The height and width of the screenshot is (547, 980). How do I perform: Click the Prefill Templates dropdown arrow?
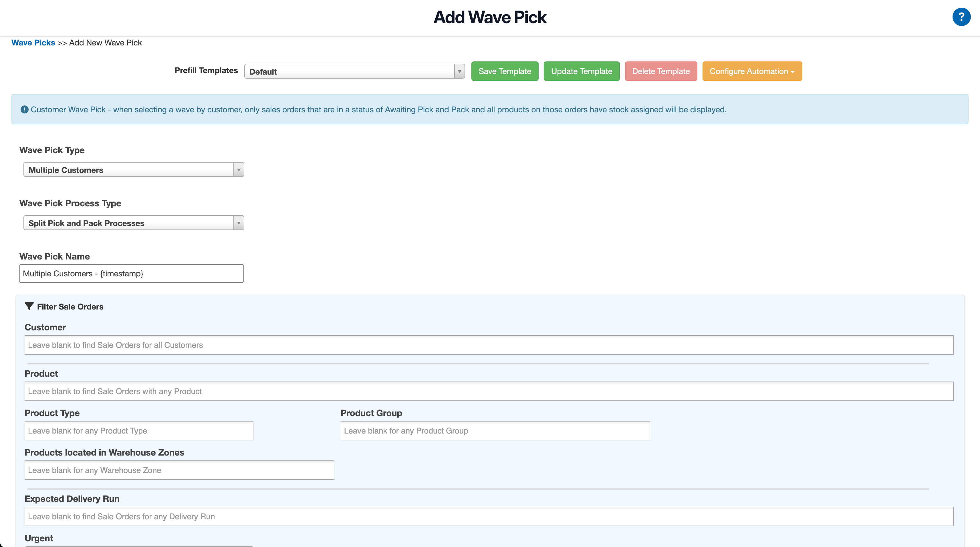[x=459, y=71]
